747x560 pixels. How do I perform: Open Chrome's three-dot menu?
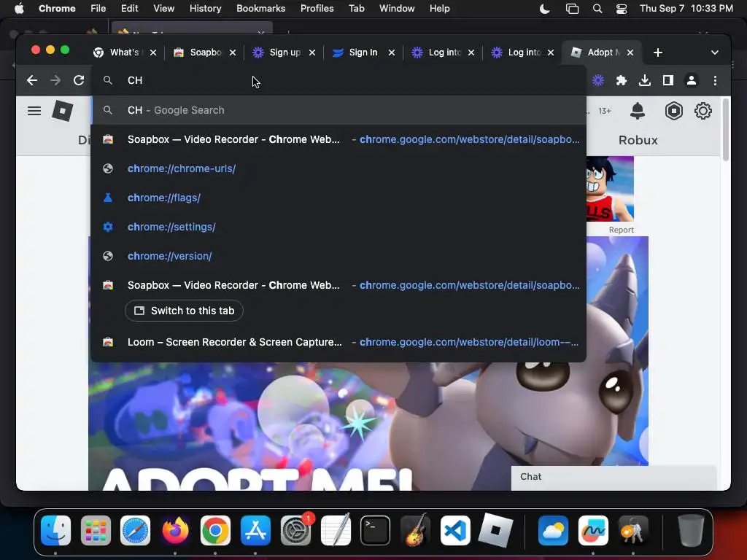click(x=715, y=80)
